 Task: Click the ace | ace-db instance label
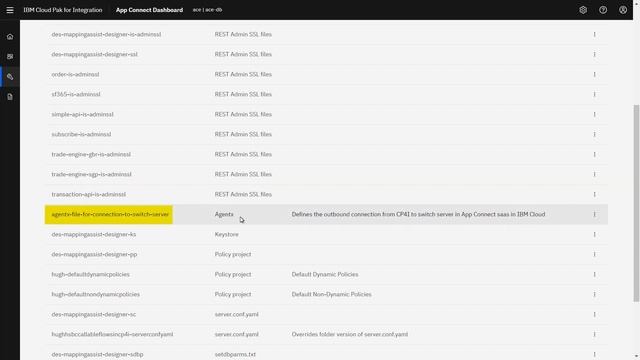tap(207, 10)
